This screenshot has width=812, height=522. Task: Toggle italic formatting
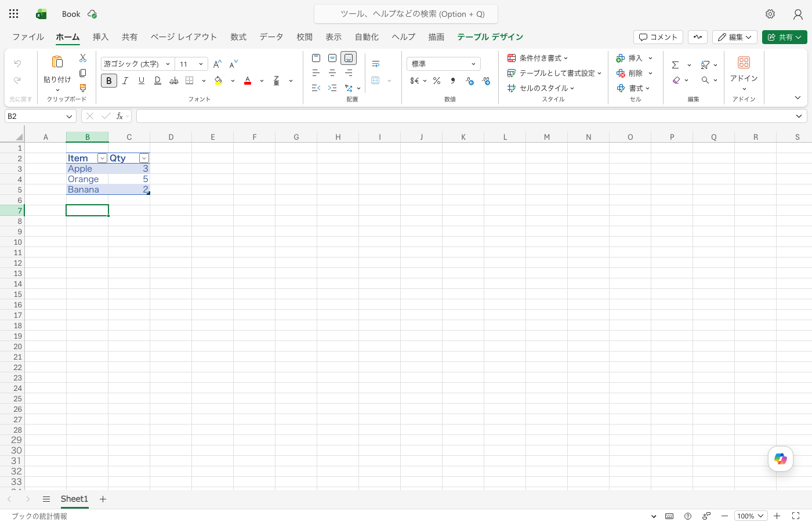(x=125, y=81)
